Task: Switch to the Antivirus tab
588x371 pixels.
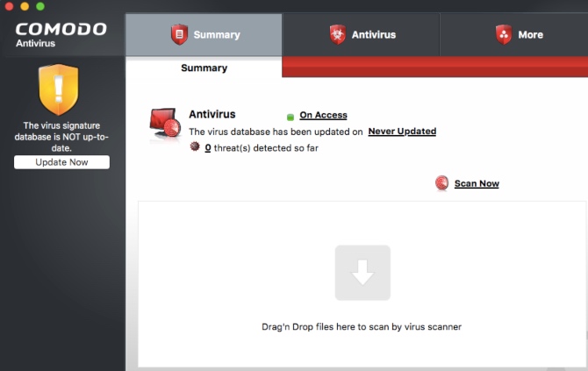Action: pos(361,35)
